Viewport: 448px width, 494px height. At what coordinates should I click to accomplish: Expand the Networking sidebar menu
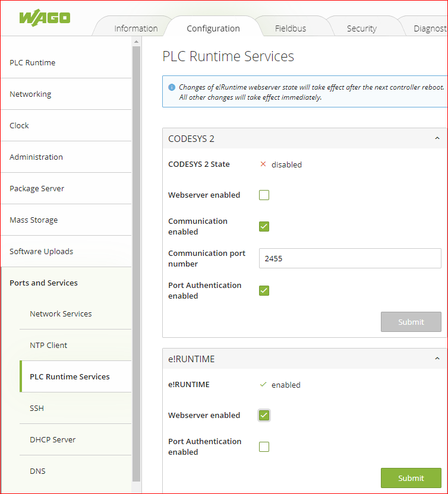click(30, 94)
